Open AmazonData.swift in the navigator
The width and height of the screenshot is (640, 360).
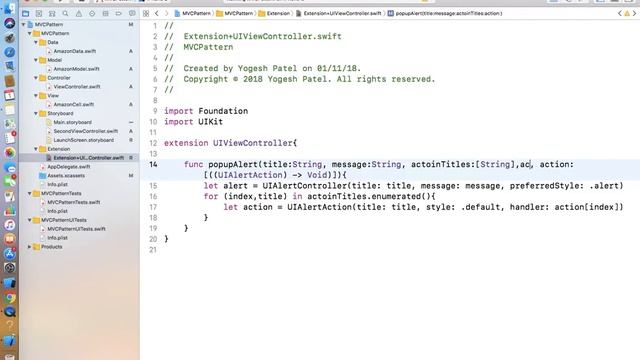75,51
